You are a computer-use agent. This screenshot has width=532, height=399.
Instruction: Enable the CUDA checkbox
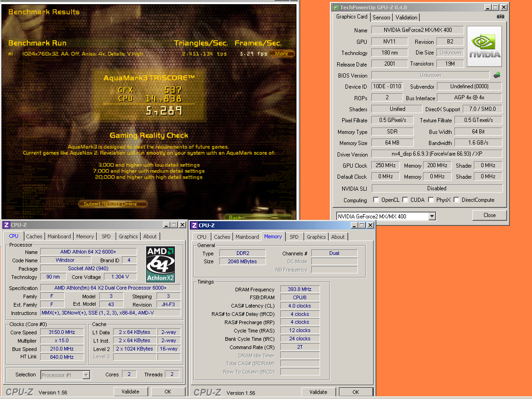[x=405, y=199]
